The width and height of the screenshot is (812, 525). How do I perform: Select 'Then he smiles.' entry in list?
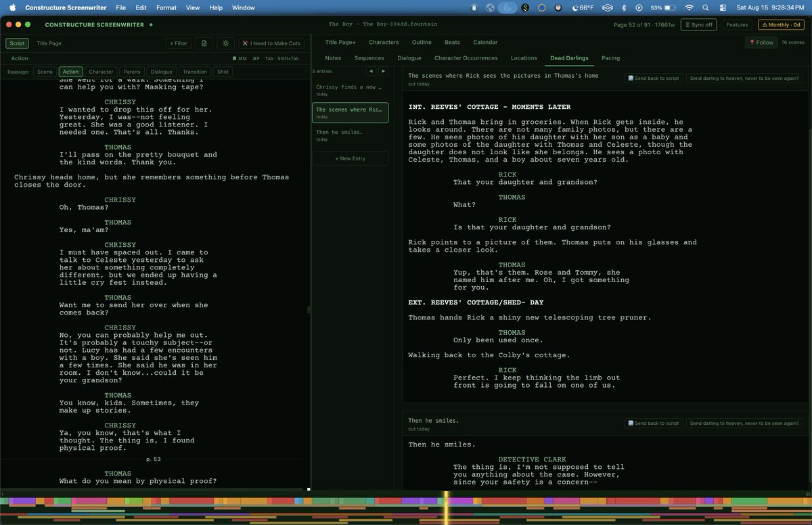pyautogui.click(x=350, y=135)
